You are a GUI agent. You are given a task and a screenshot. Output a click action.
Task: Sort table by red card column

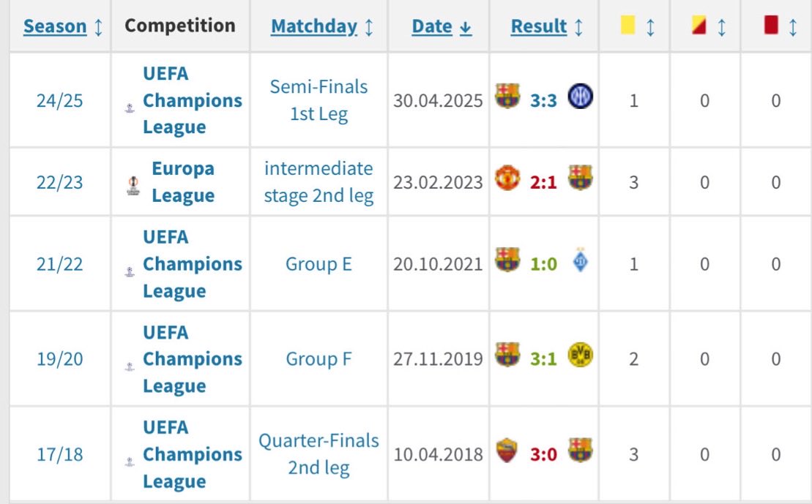(x=780, y=26)
